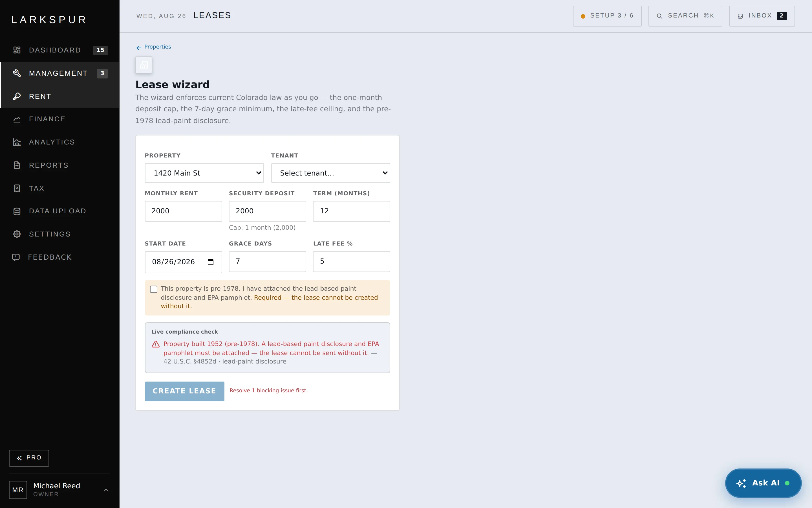The width and height of the screenshot is (812, 508).
Task: Click the building icon above Lease wizard
Action: (x=144, y=65)
